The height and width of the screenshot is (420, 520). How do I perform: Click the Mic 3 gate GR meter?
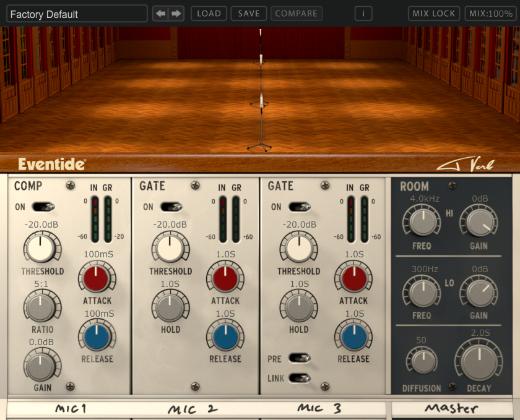(x=364, y=220)
